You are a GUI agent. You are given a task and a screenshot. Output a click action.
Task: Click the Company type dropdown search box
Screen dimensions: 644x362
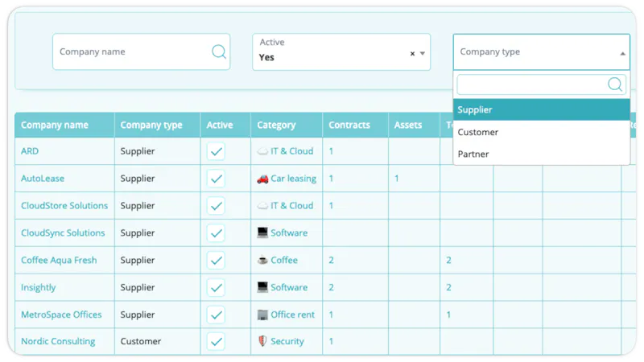coord(541,84)
